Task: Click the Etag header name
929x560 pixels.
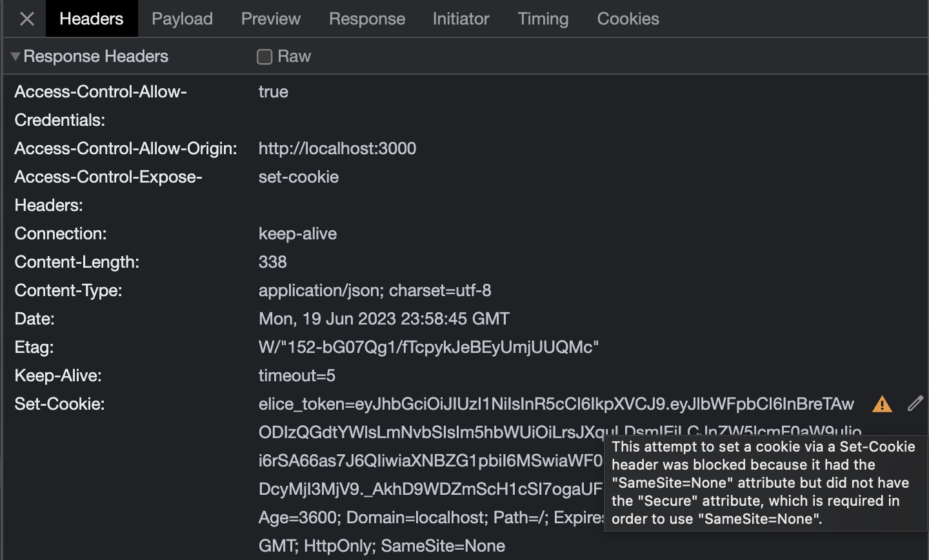Action: pyautogui.click(x=34, y=347)
